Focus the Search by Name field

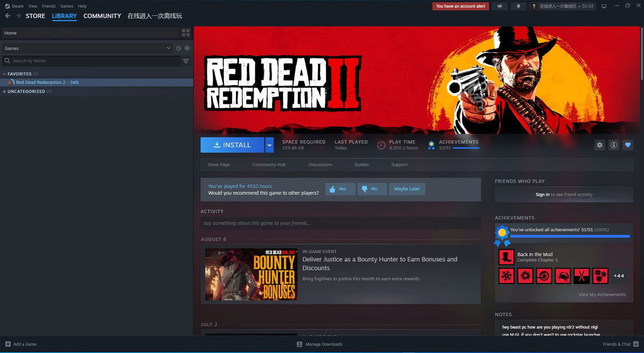91,61
